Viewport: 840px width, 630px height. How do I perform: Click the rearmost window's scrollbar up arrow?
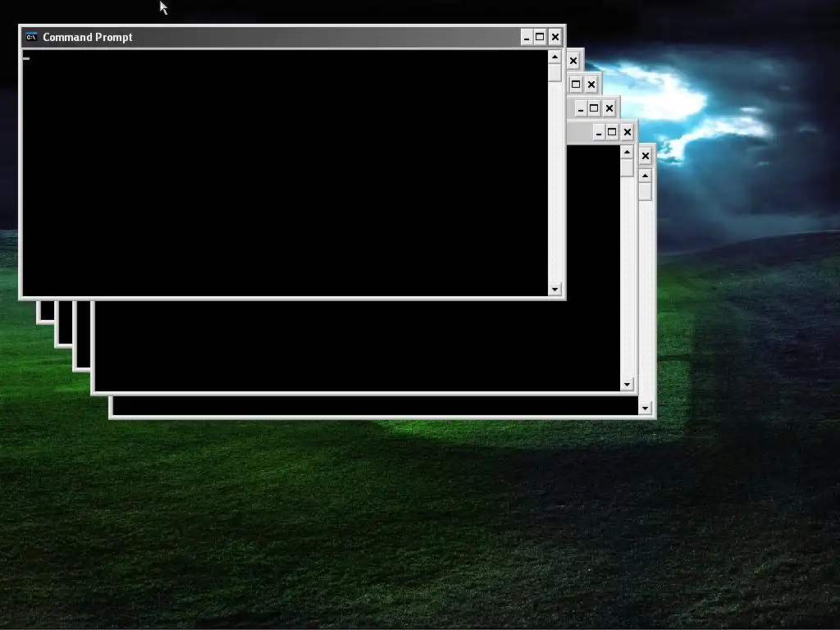coord(645,176)
